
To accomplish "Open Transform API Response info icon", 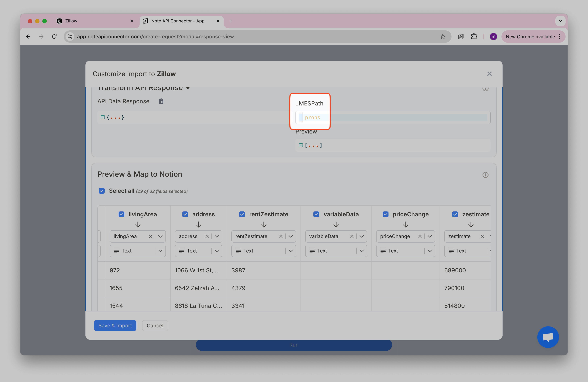I will pos(485,88).
